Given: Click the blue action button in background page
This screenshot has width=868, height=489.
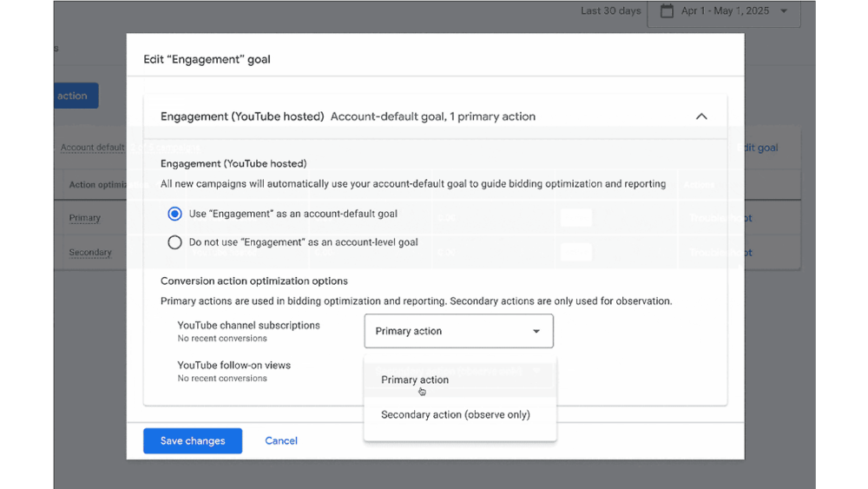Looking at the screenshot, I should [x=76, y=96].
